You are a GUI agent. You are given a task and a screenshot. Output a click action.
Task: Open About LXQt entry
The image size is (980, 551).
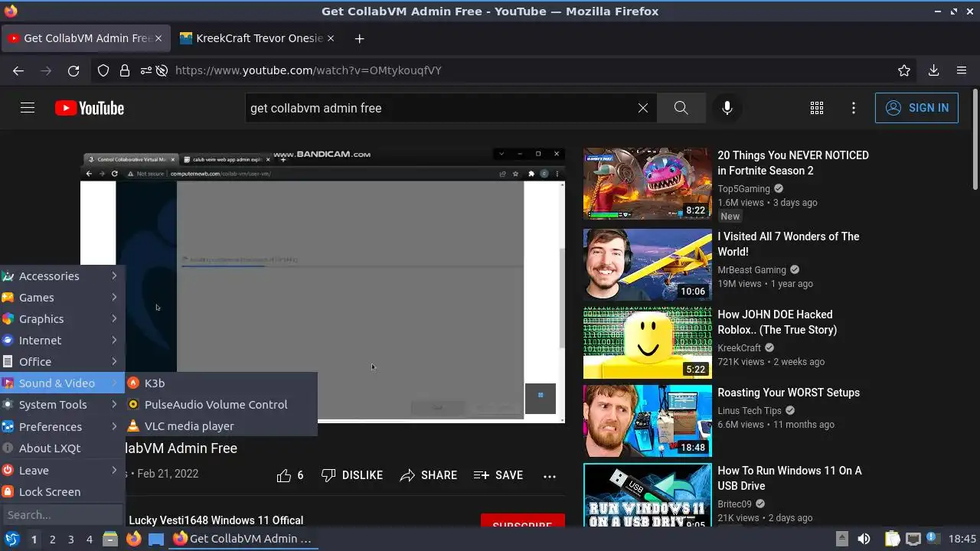(x=62, y=448)
